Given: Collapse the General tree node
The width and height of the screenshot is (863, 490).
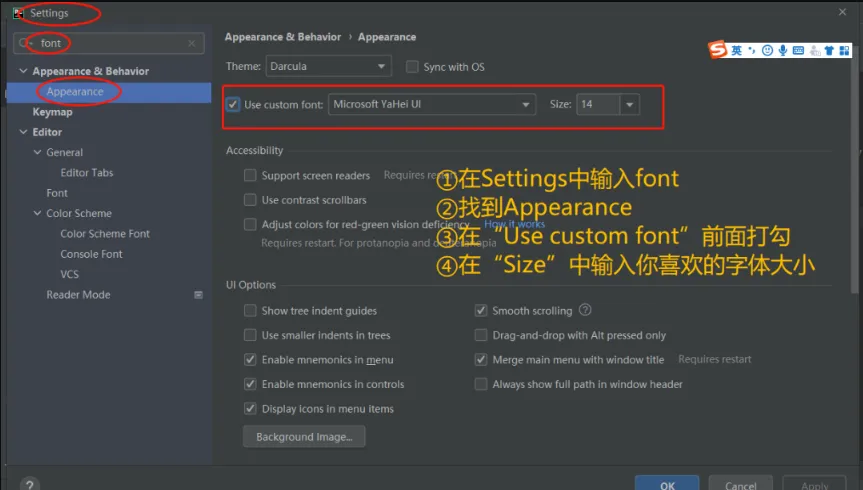Looking at the screenshot, I should [x=37, y=153].
